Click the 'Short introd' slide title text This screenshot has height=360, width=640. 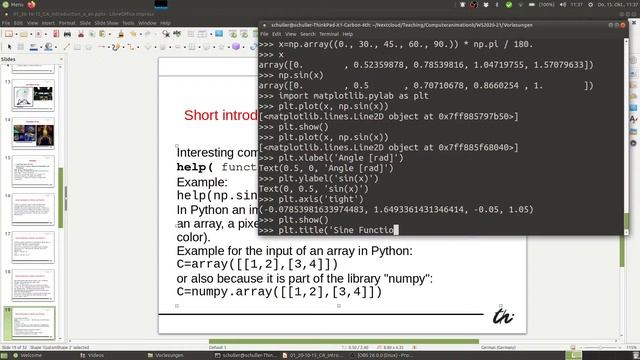point(221,115)
